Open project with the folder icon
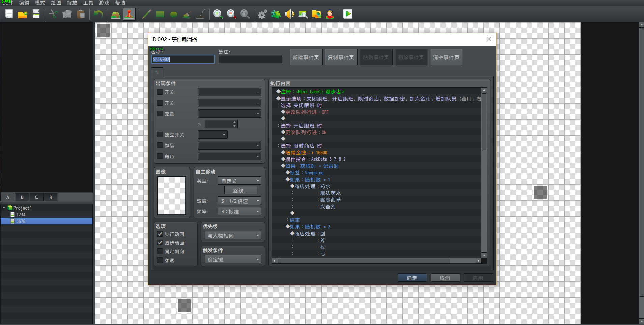644x325 pixels. click(23, 14)
